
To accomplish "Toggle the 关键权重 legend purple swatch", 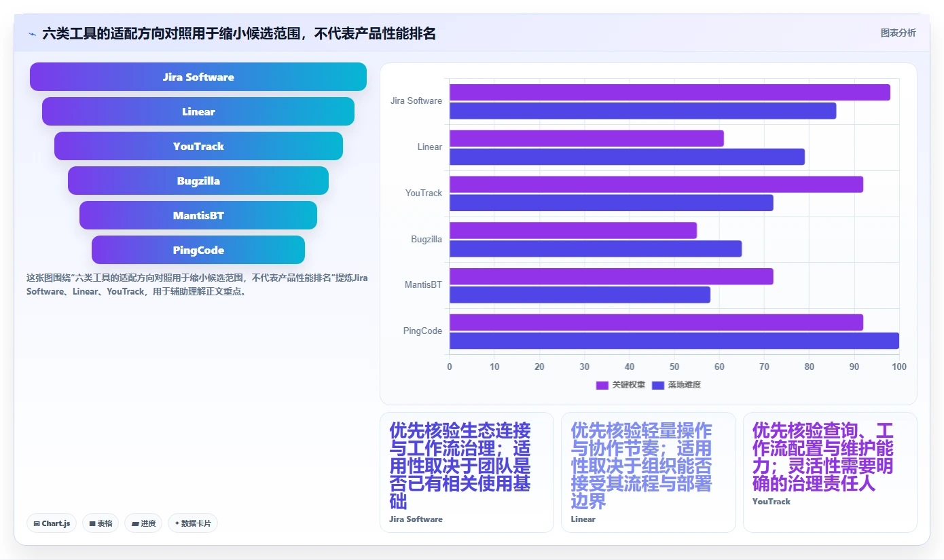I will tap(602, 385).
